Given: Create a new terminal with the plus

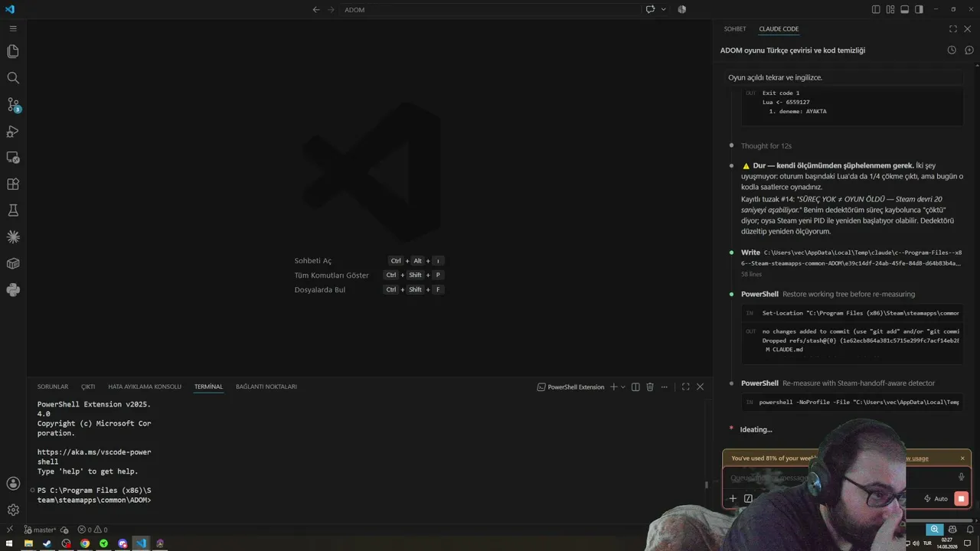Looking at the screenshot, I should [x=613, y=387].
